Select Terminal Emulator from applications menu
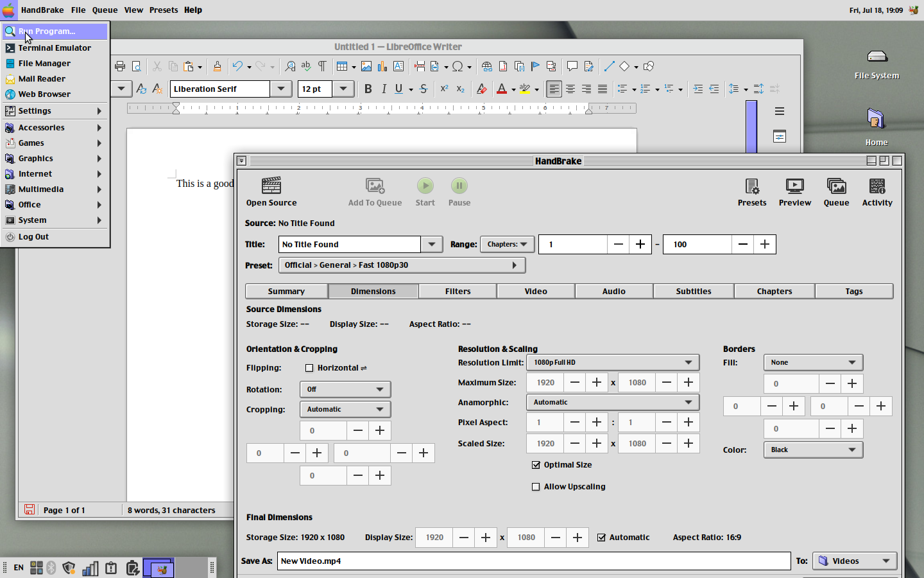The image size is (924, 578). (55, 48)
